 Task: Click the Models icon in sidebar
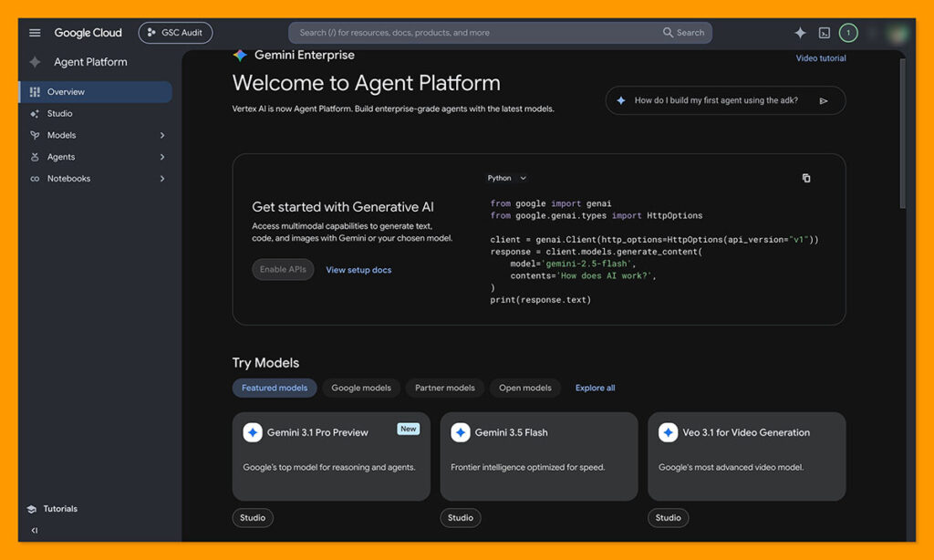[35, 135]
